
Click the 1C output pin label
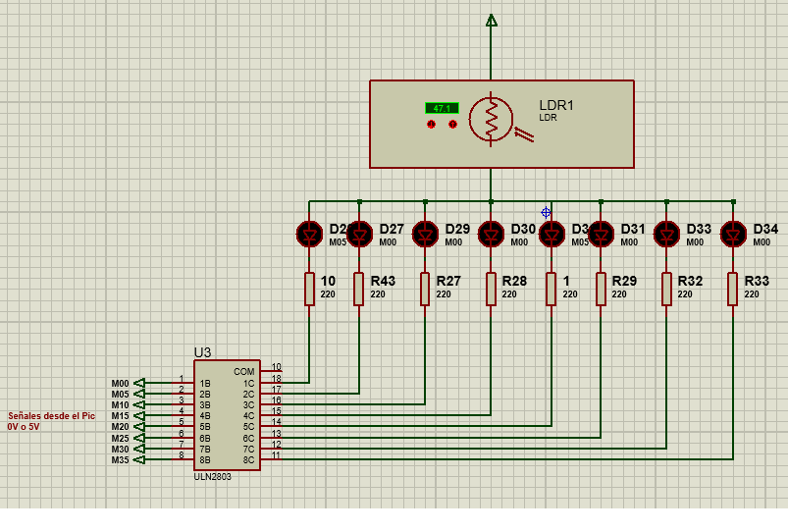(248, 383)
